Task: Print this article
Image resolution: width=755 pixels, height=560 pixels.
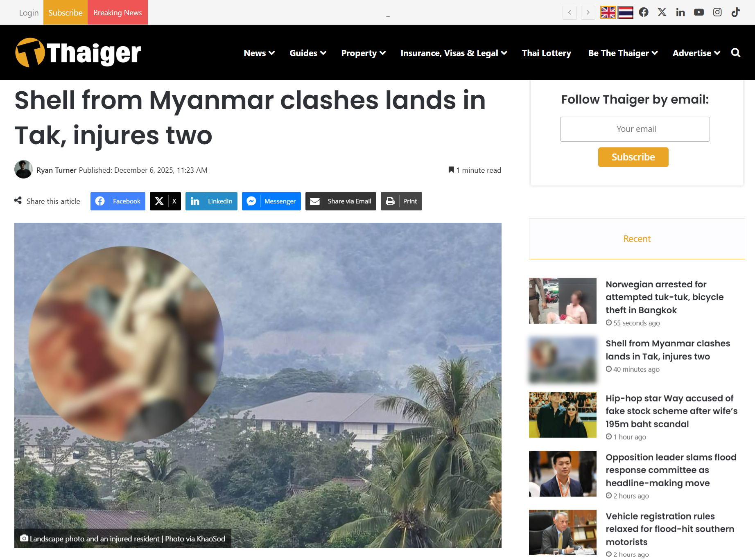Action: click(x=401, y=201)
